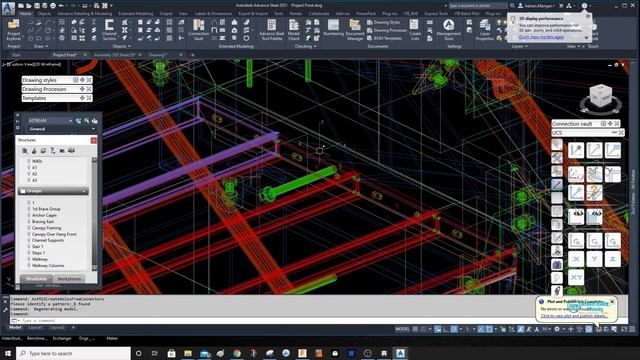
Task: Click the search magnifier icon in title bar
Action: (512, 6)
